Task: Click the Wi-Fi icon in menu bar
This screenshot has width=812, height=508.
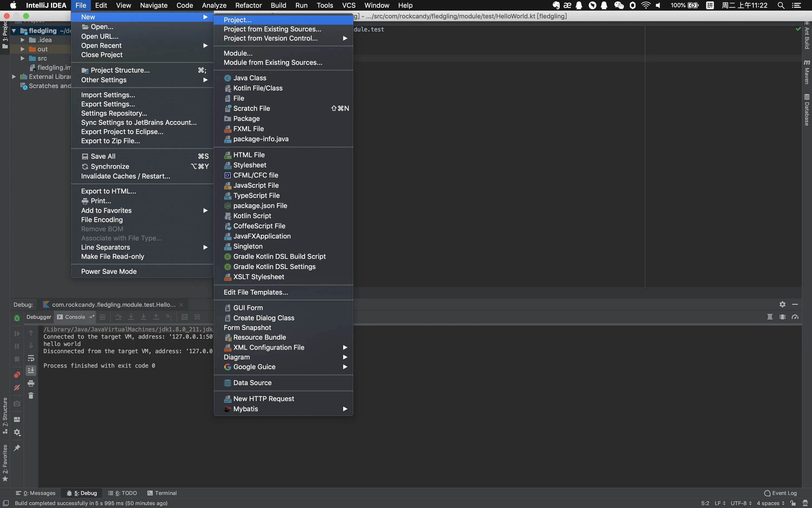Action: tap(646, 5)
